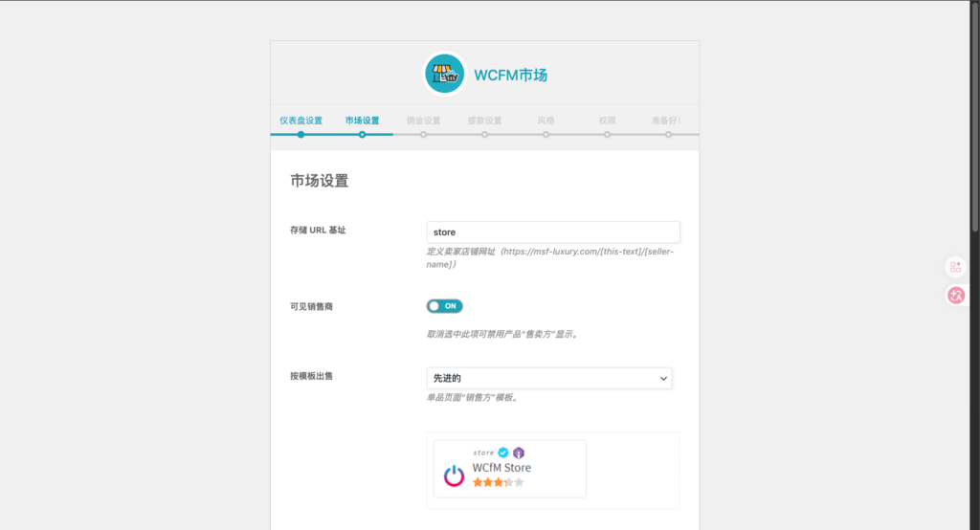980x530 pixels.
Task: Click the WCFM marketplace logo icon
Action: [x=444, y=74]
